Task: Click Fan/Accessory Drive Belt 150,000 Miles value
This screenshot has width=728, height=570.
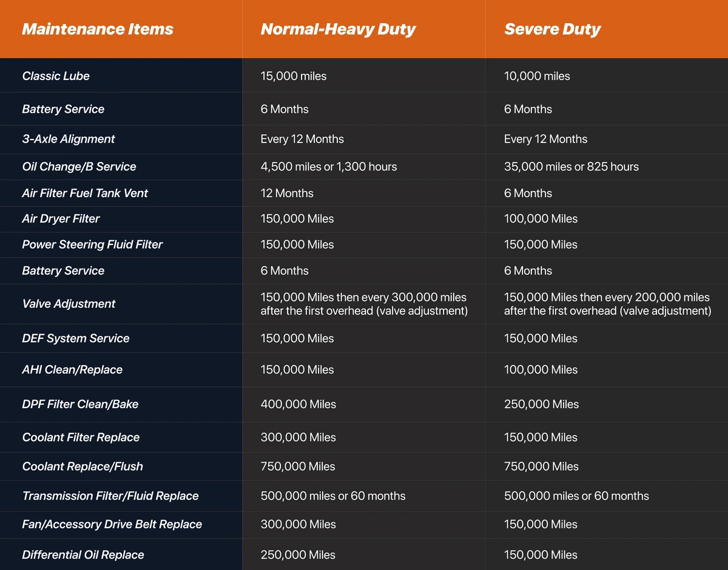Action: [x=541, y=525]
